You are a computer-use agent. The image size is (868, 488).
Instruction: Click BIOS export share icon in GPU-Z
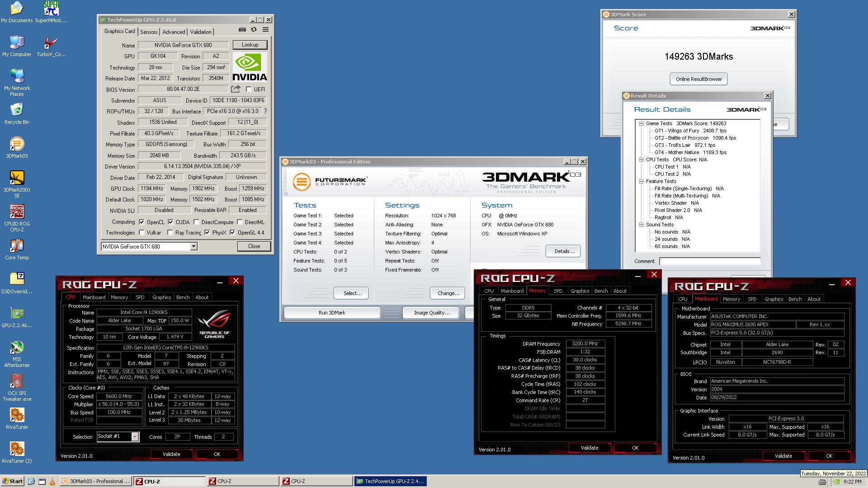236,89
